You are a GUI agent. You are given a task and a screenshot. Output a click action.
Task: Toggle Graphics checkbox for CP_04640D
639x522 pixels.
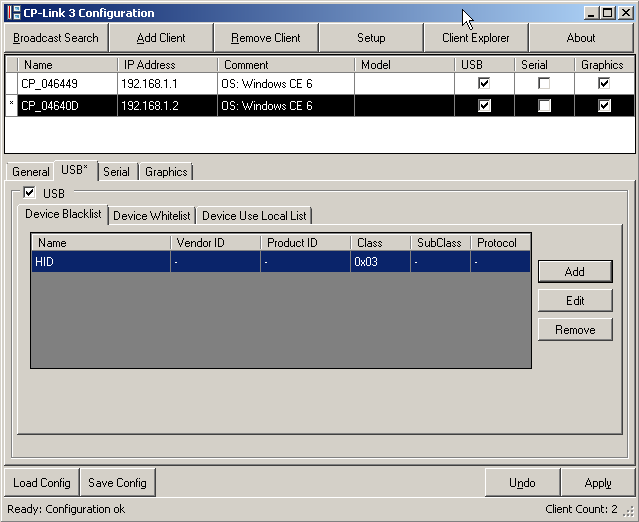click(x=604, y=106)
